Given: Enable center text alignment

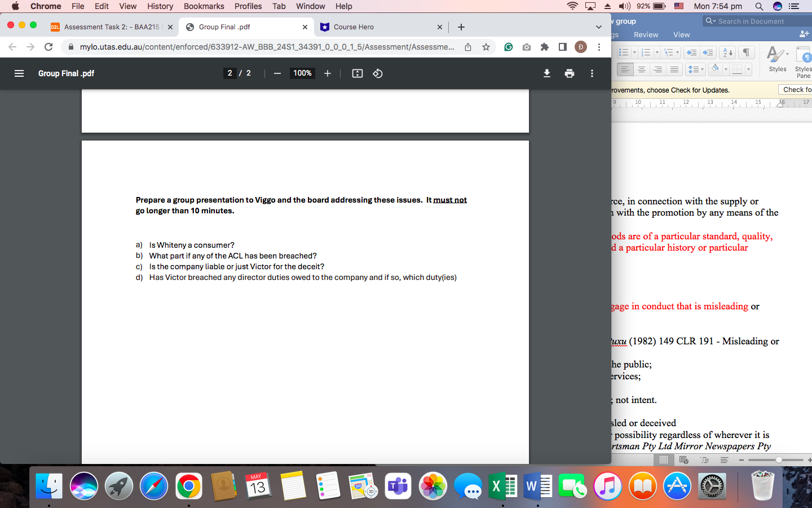Looking at the screenshot, I should (642, 69).
